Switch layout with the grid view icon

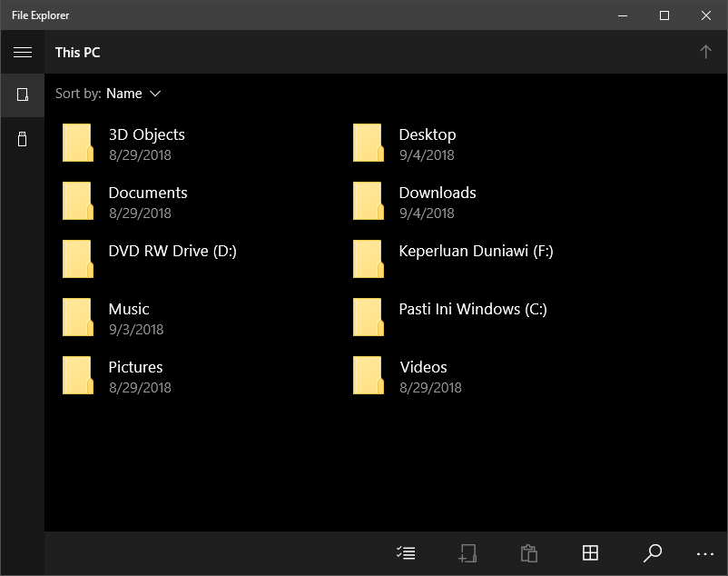pyautogui.click(x=590, y=553)
